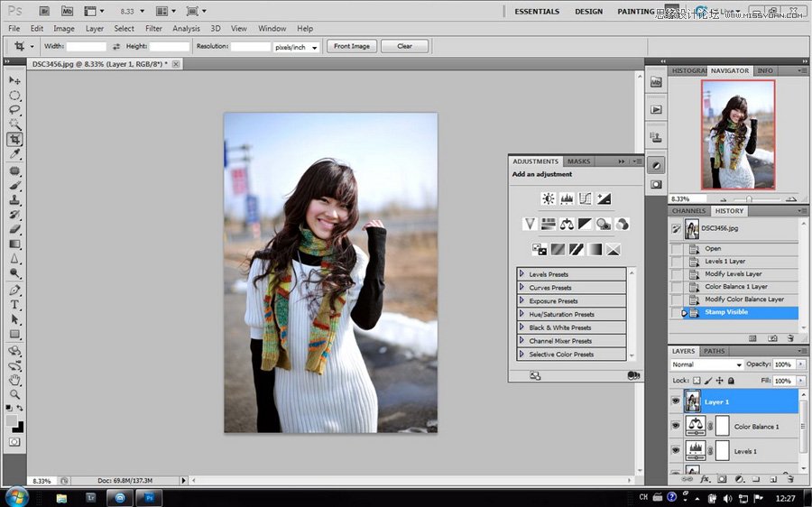The height and width of the screenshot is (507, 812).
Task: Add a Hue/Saturation adjustment
Action: click(548, 224)
